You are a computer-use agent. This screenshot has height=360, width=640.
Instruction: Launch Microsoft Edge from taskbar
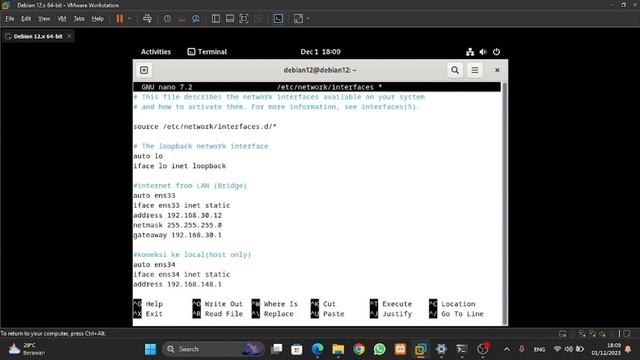(318, 349)
